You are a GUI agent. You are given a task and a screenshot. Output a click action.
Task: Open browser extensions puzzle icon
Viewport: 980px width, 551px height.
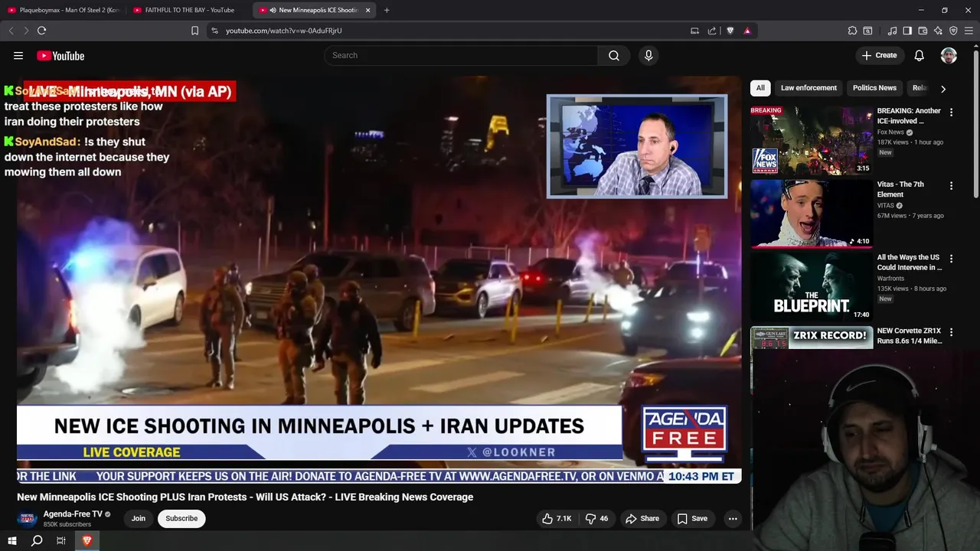point(852,31)
